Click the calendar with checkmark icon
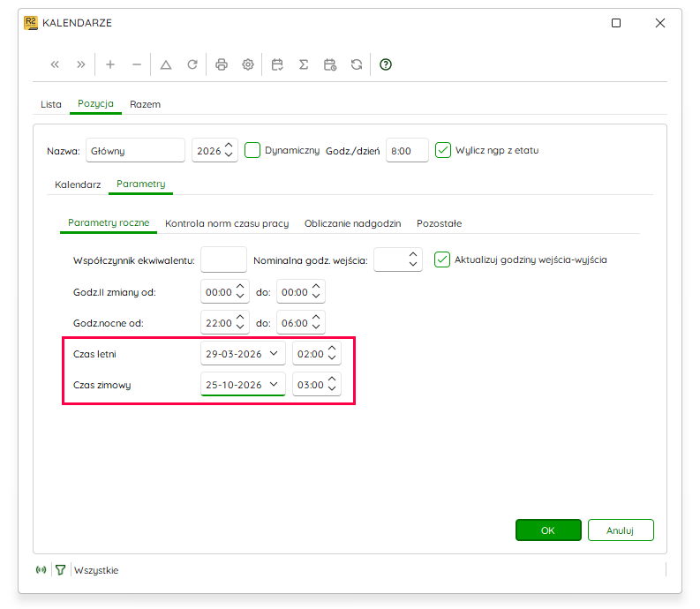Screen dimensions: 700x609 pyautogui.click(x=277, y=64)
